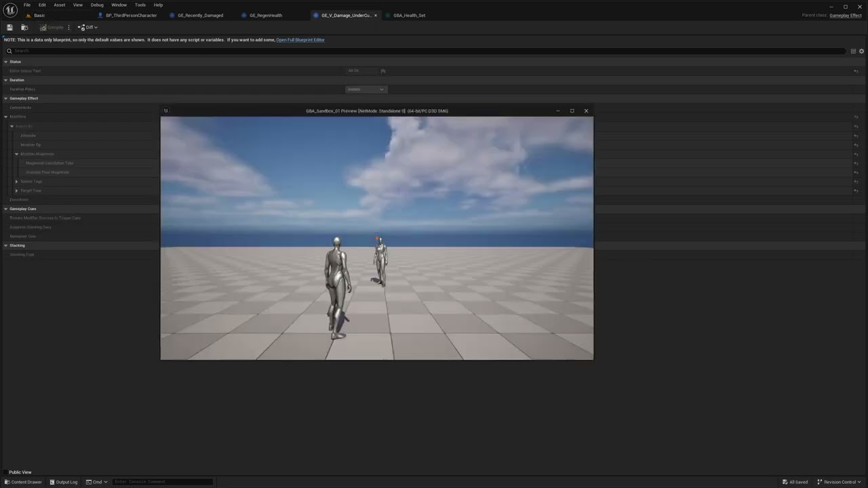Screen dimensions: 868x488
Task: Open the Tools menu
Action: click(140, 5)
